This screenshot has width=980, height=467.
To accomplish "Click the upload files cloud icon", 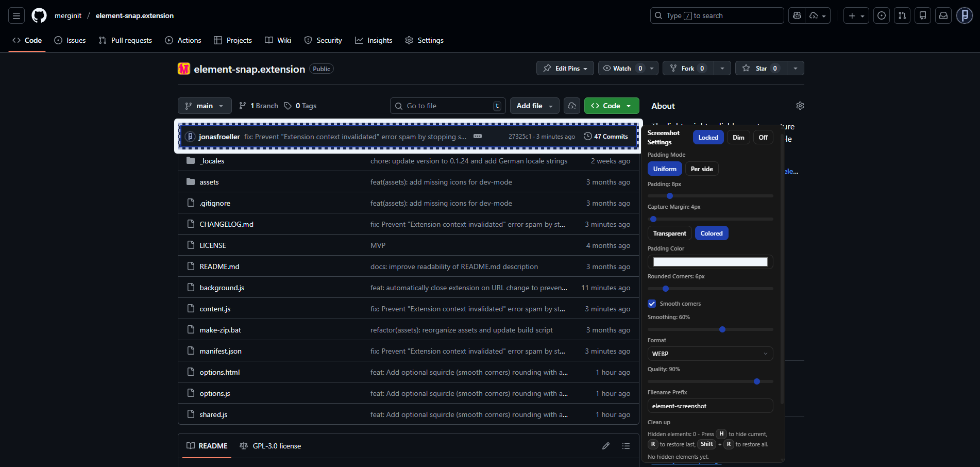I will (571, 105).
